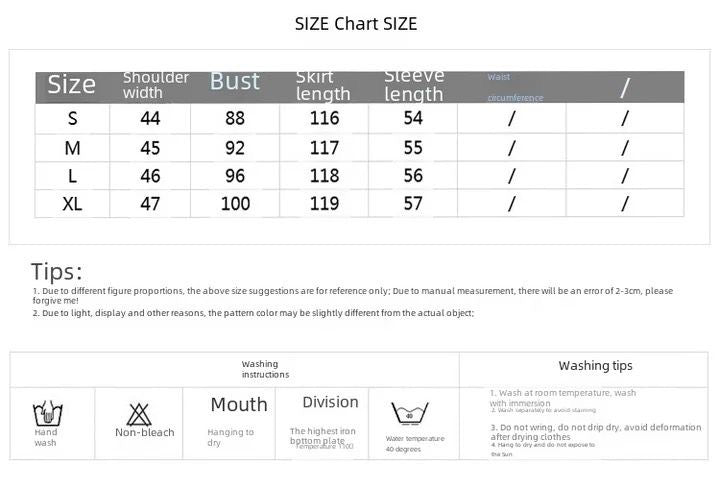Select the XL size row label
The image size is (720, 489).
[72, 204]
